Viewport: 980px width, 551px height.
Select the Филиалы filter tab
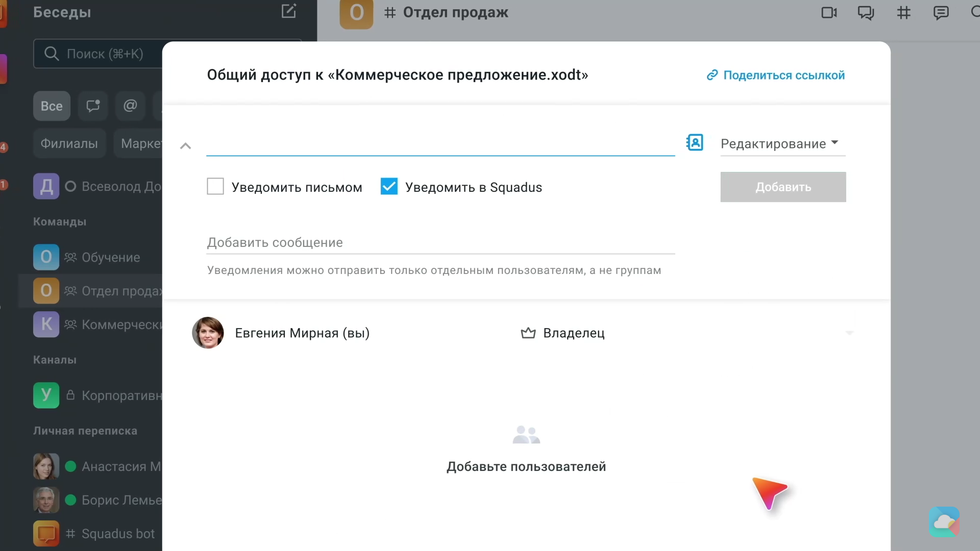coord(69,143)
